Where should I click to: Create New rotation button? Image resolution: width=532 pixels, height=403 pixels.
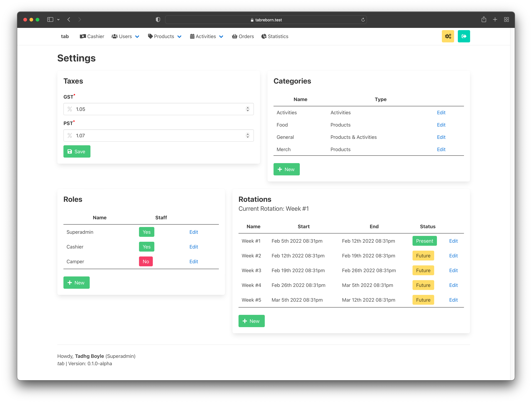[251, 321]
